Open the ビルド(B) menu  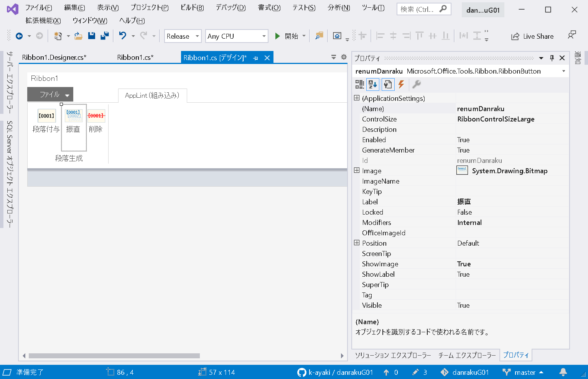click(x=192, y=8)
